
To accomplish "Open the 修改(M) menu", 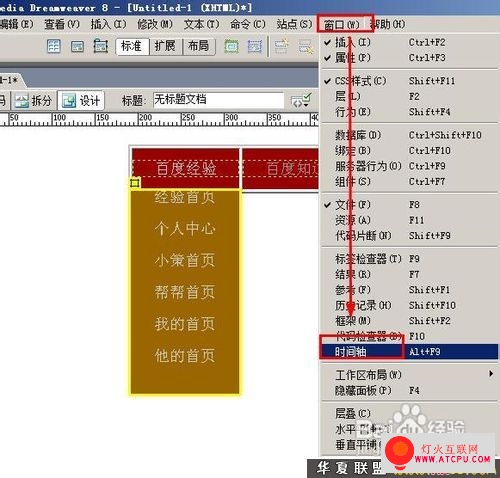I will point(155,24).
